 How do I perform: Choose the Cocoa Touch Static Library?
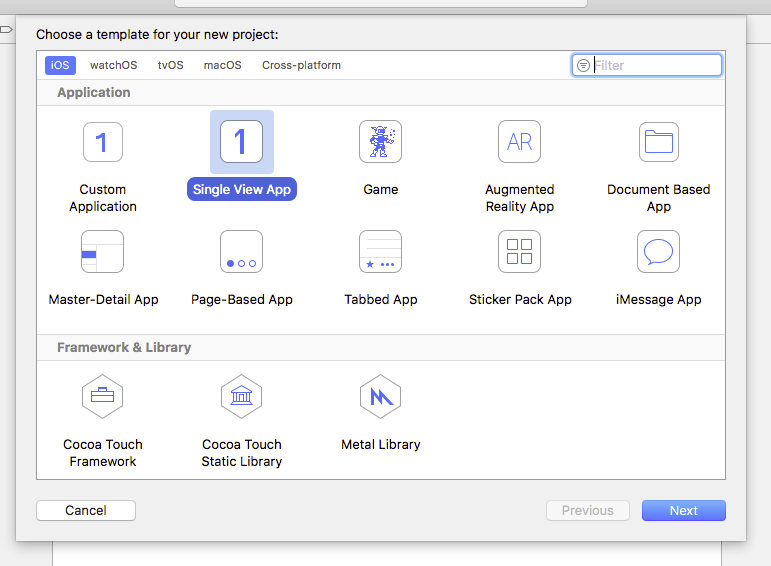[x=241, y=397]
